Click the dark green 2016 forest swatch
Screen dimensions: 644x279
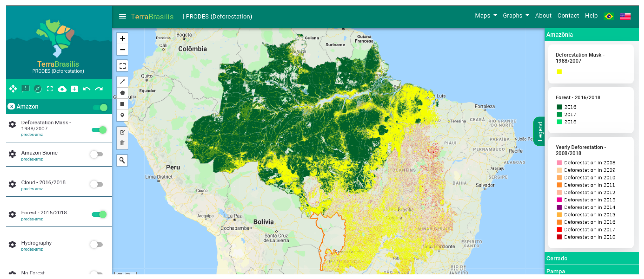[559, 107]
